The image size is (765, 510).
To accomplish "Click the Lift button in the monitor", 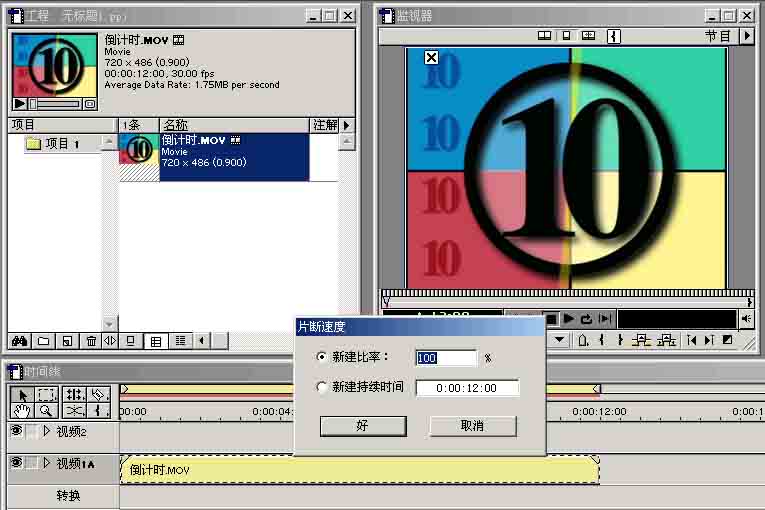I will (642, 340).
